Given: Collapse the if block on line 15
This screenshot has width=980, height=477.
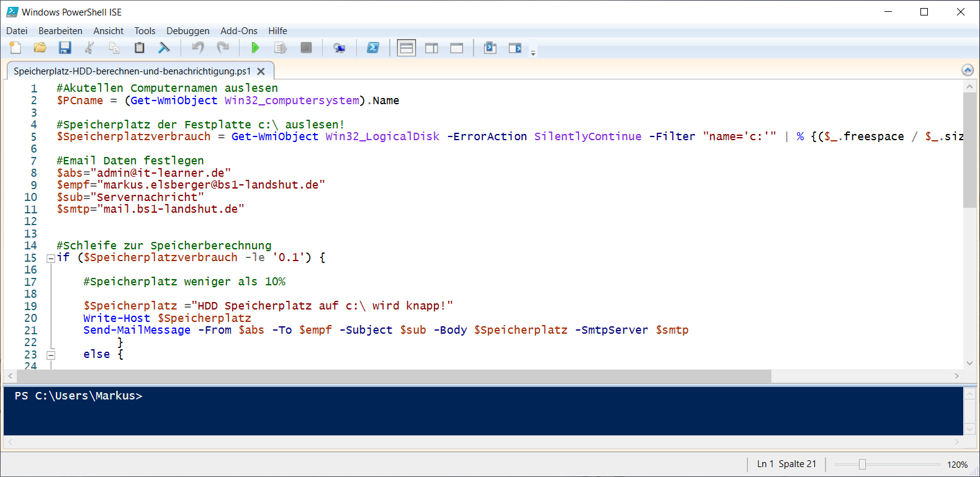Looking at the screenshot, I should 51,258.
